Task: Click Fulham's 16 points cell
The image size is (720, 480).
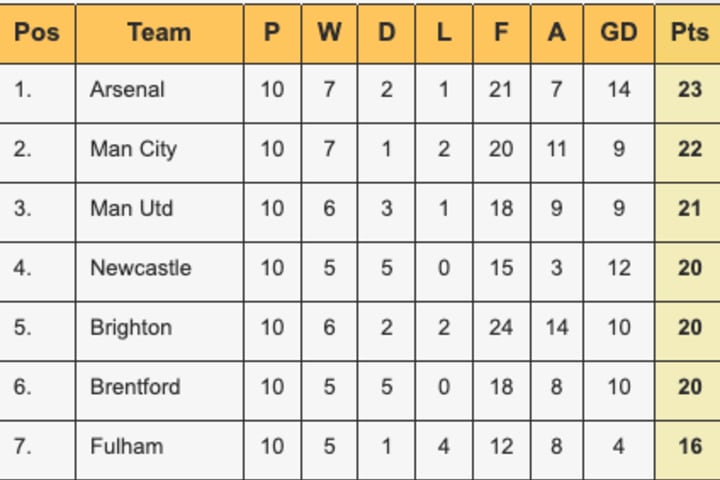Action: pyautogui.click(x=689, y=446)
